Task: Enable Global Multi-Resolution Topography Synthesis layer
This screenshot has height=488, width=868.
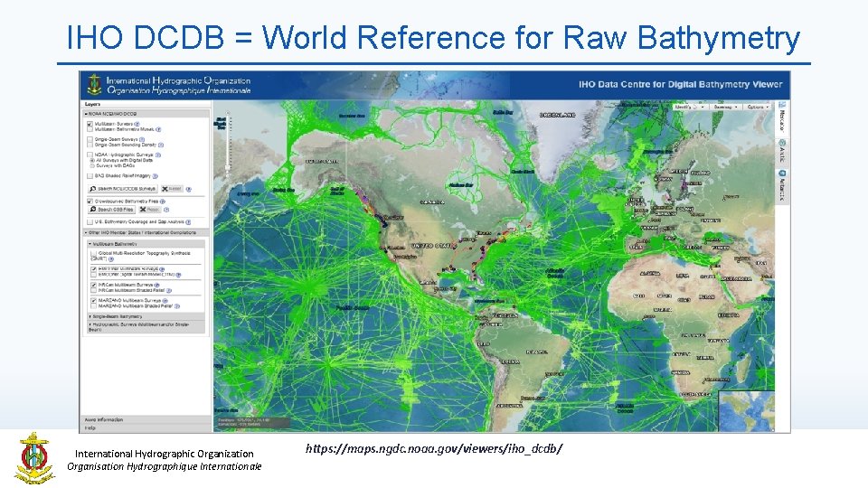Action: tap(93, 253)
